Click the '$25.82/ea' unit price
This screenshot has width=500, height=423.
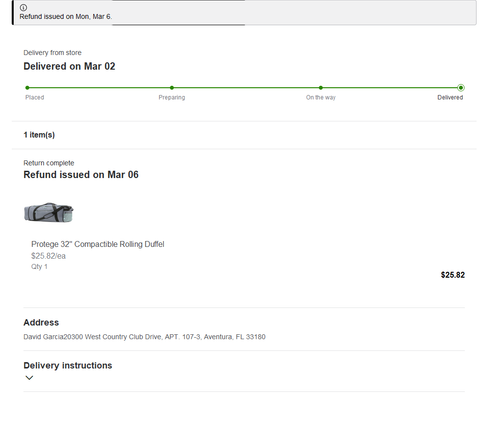pyautogui.click(x=48, y=256)
